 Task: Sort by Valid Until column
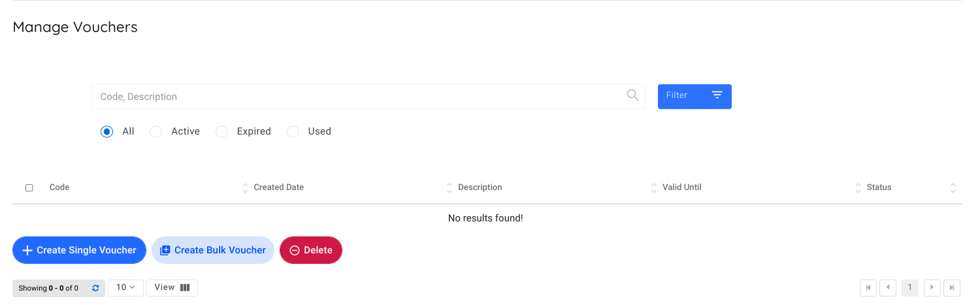(681, 187)
